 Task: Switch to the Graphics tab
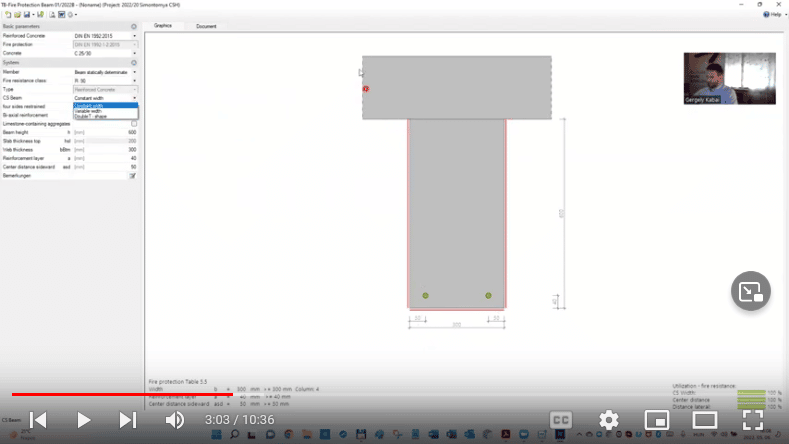[163, 25]
